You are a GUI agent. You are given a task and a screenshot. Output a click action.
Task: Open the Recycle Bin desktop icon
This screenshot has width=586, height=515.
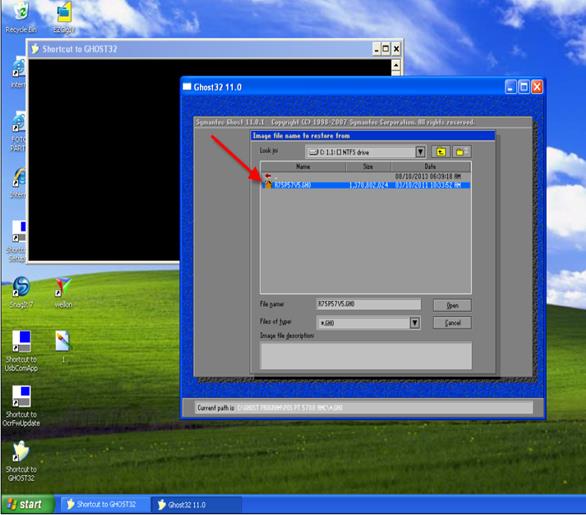pyautogui.click(x=21, y=17)
